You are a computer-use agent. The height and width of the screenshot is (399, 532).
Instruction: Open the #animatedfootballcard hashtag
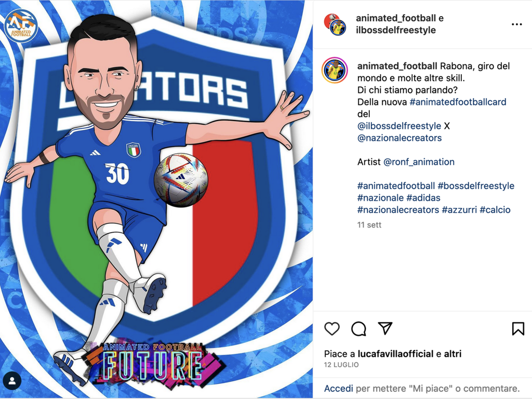click(x=458, y=102)
